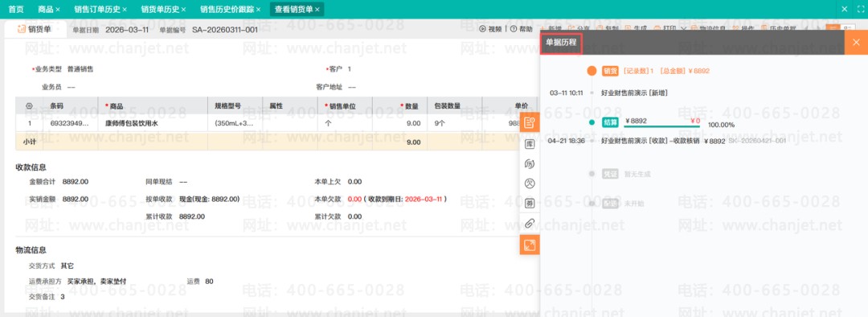The width and height of the screenshot is (868, 317).
Task: Click the 单据历程 panel title
Action: click(x=561, y=42)
